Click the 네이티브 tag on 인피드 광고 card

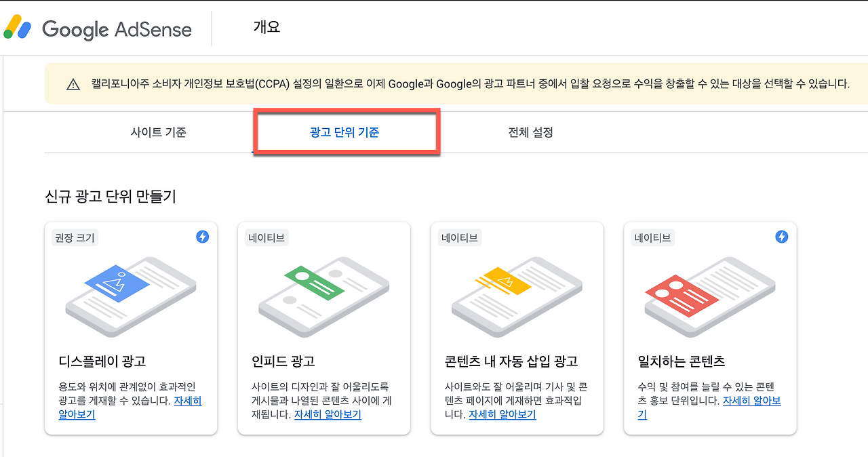point(267,237)
